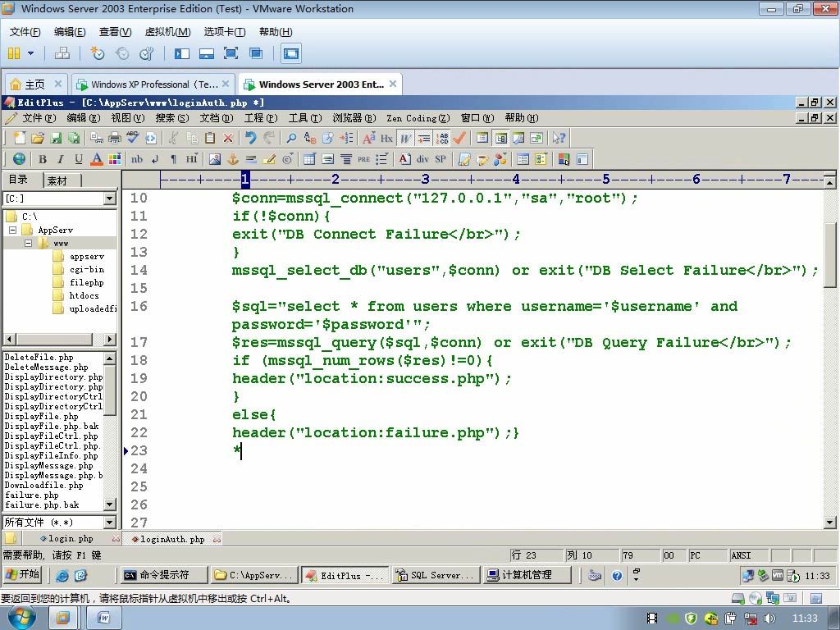Select failure.php in the file list
Image resolution: width=840 pixels, height=630 pixels.
tap(32, 495)
